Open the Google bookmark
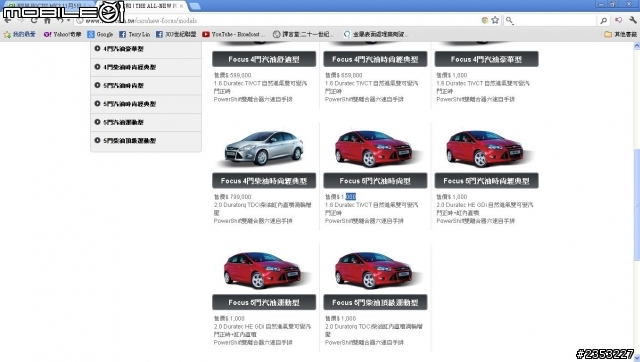Viewport: 640px width, 362px height. coord(100,34)
